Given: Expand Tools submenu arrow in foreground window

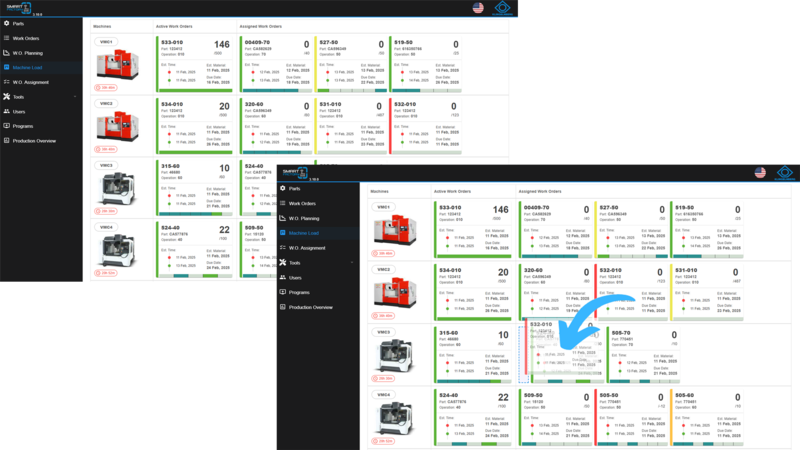Looking at the screenshot, I should coord(352,263).
